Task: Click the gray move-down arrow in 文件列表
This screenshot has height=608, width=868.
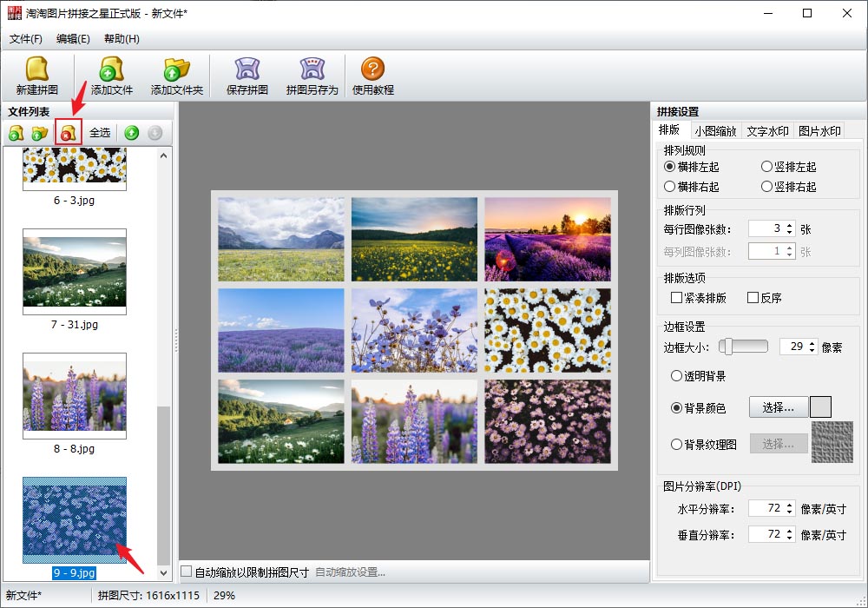Action: point(155,133)
